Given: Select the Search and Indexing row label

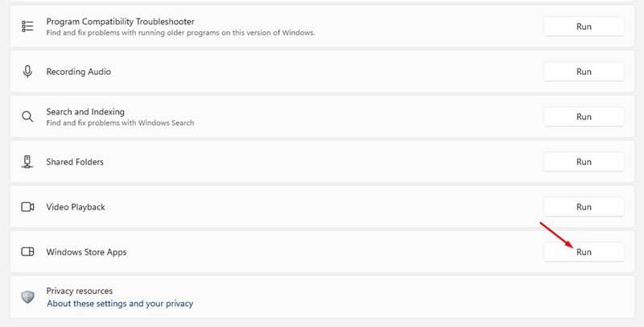Looking at the screenshot, I should point(85,112).
